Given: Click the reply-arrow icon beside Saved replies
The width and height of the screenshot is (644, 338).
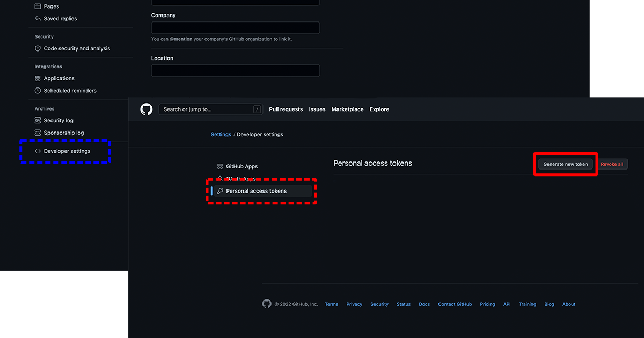Looking at the screenshot, I should click(38, 19).
